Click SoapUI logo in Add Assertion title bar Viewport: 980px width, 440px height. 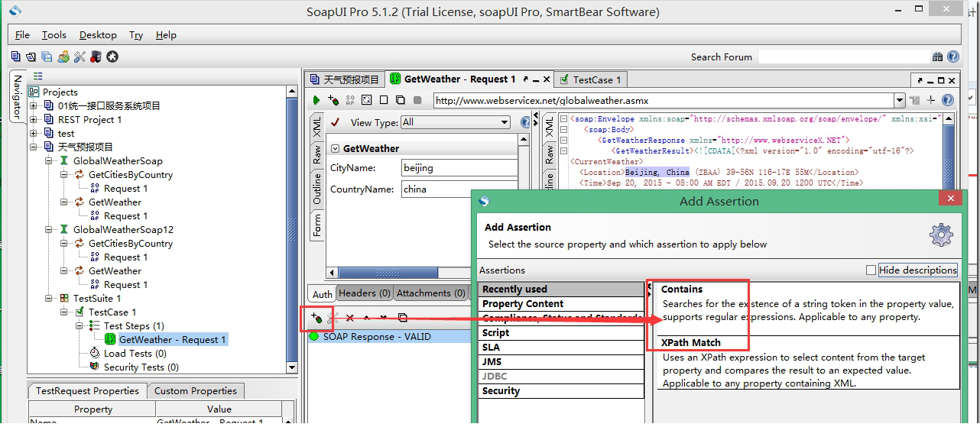pyautogui.click(x=483, y=201)
